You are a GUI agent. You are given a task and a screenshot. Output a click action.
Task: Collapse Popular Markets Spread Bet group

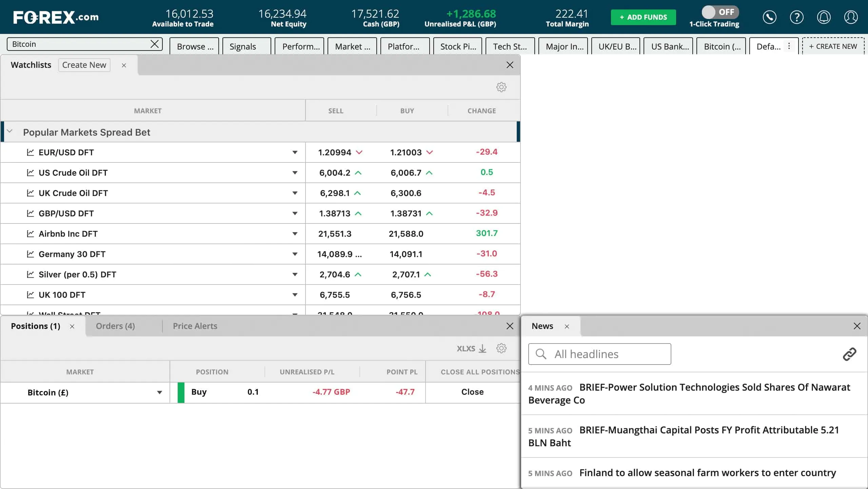tap(9, 131)
